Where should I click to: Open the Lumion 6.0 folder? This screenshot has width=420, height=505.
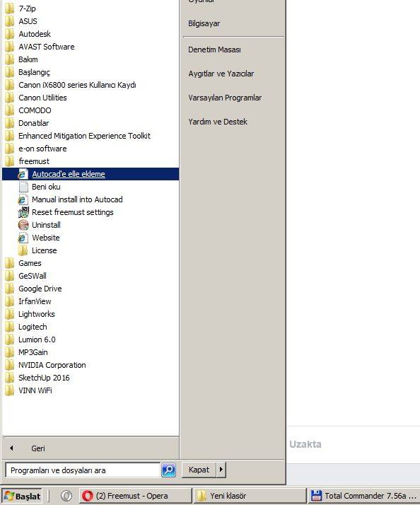click(37, 339)
